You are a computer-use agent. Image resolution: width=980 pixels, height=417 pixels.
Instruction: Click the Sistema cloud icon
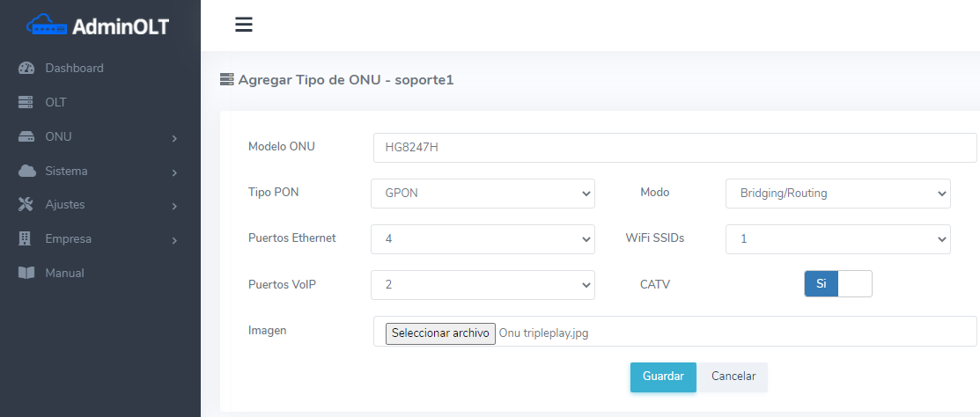pyautogui.click(x=26, y=171)
